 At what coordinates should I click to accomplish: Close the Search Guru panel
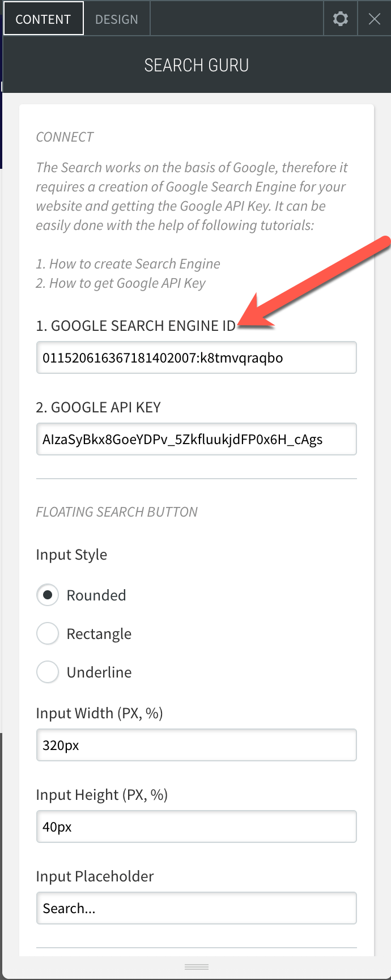[x=374, y=19]
